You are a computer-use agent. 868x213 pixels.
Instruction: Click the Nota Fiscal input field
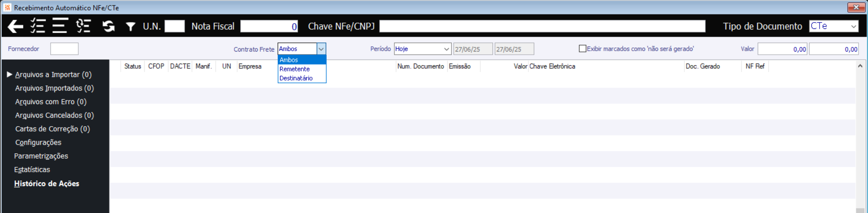click(269, 26)
